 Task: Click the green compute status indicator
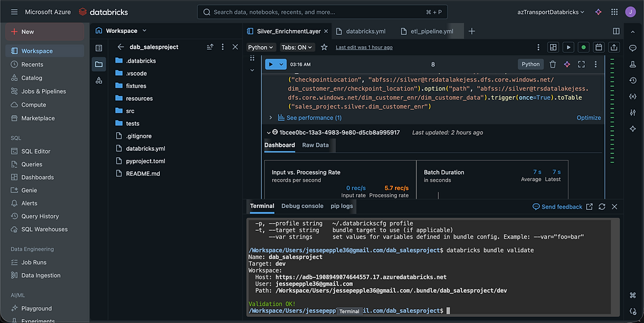[584, 47]
